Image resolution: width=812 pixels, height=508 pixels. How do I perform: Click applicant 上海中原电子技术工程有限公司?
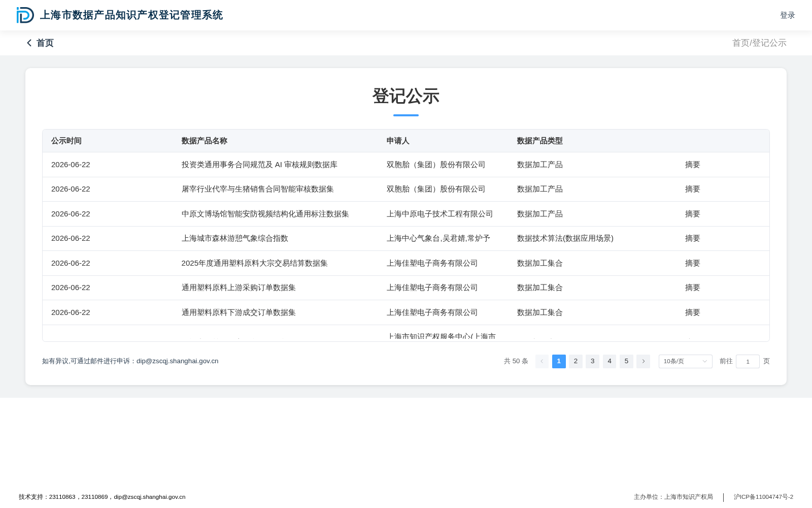pyautogui.click(x=439, y=214)
